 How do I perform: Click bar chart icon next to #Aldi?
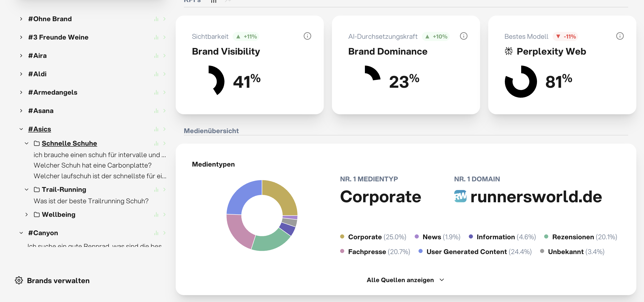point(156,74)
